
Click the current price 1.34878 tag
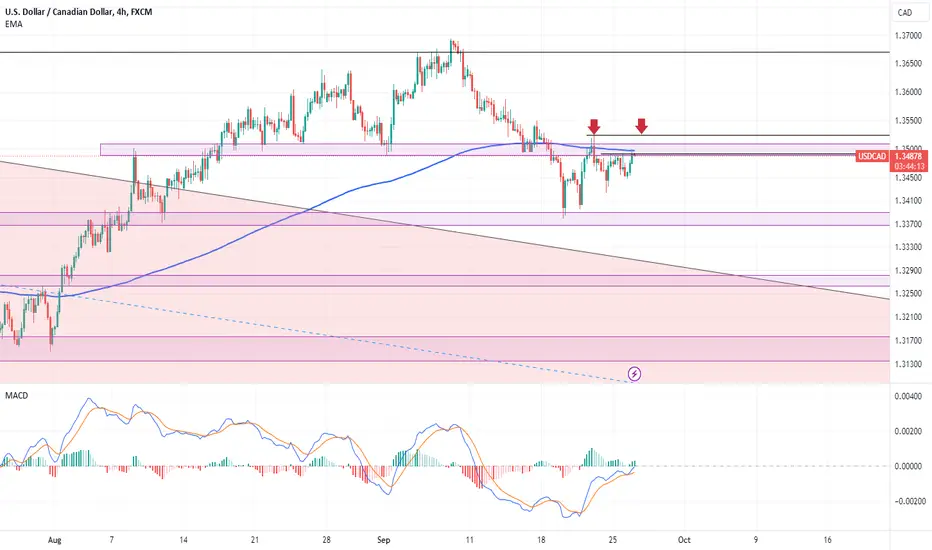tap(908, 156)
